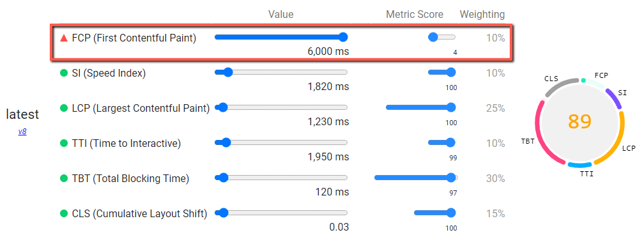Click the green dot next to CLS

pos(64,213)
